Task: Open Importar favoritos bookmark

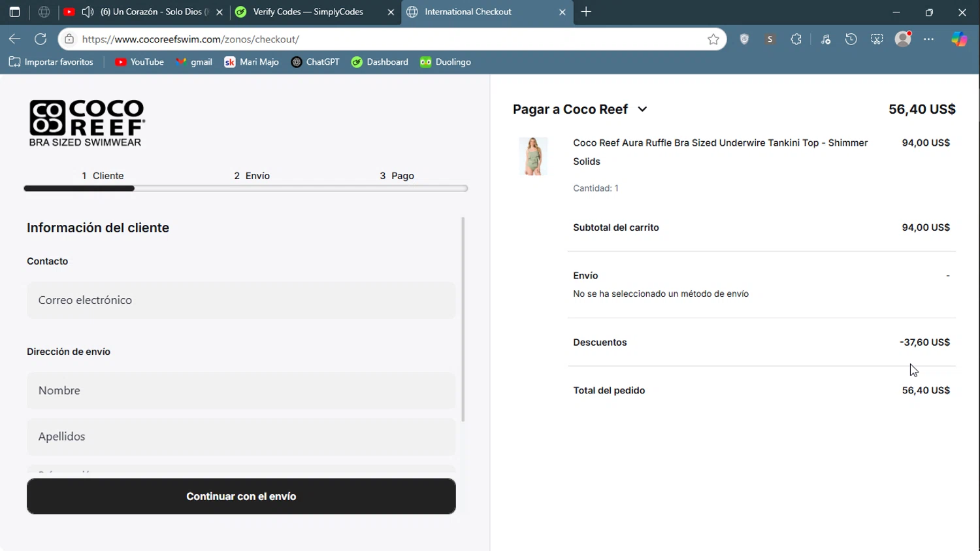Action: coord(51,62)
